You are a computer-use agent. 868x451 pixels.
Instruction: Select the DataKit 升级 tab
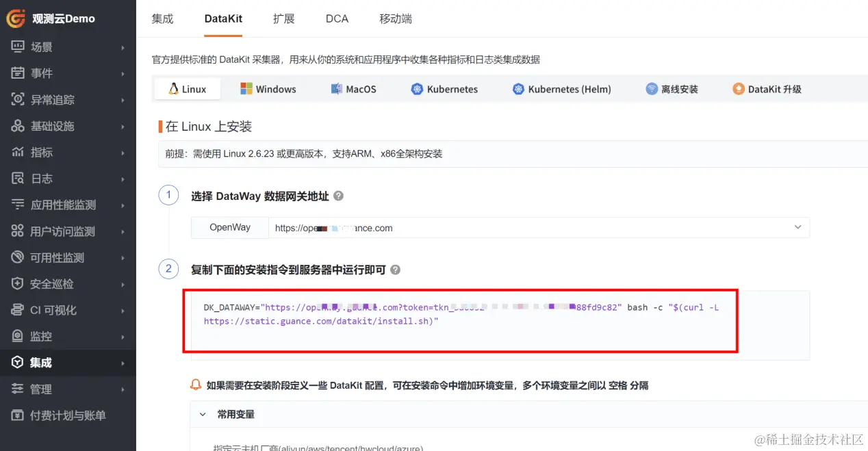tap(767, 89)
